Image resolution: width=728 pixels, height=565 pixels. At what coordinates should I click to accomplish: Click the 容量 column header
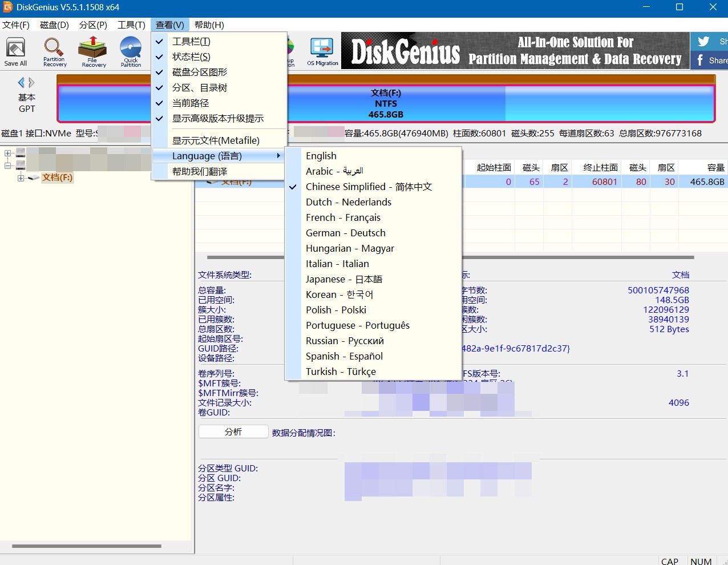point(703,167)
